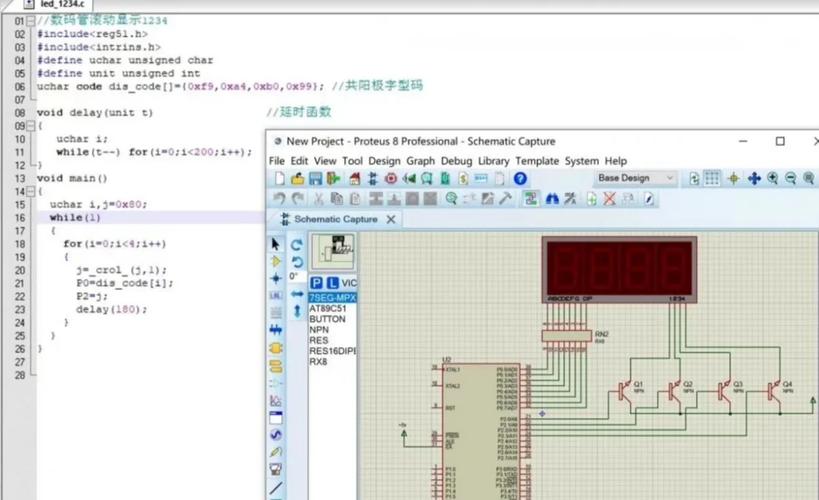
Task: Select 7SEG-MPX device in the list
Action: click(332, 298)
